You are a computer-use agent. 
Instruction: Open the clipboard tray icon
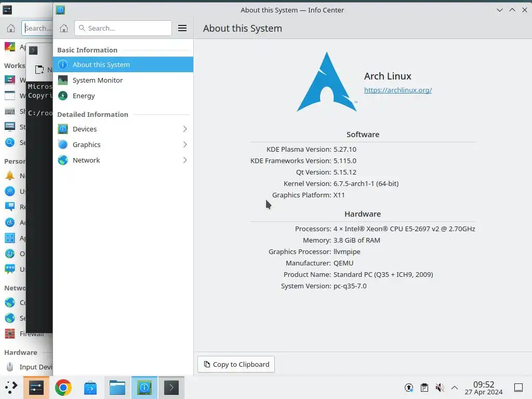[424, 388]
